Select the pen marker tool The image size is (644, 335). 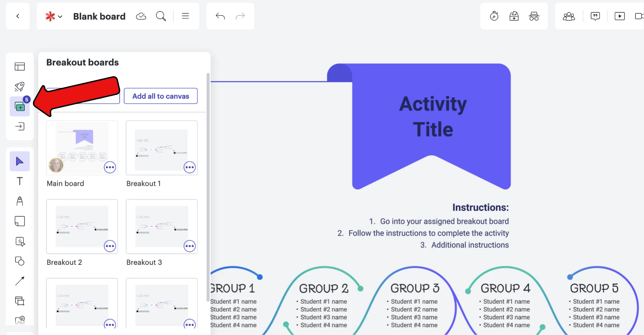20,201
